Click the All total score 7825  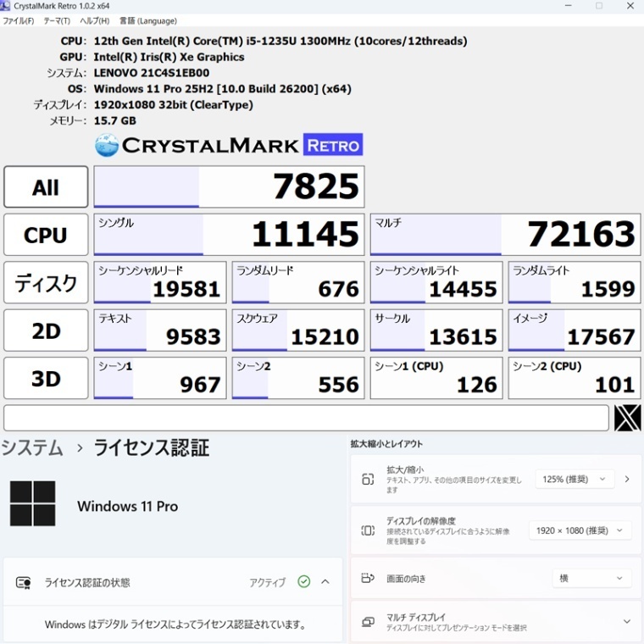(229, 187)
